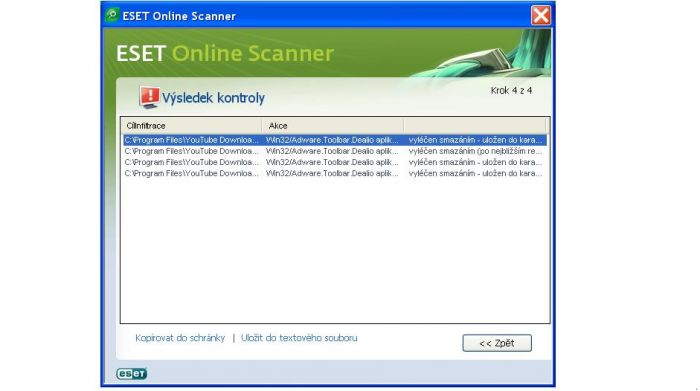Go back with the Zpět button
700x391 pixels.
point(497,343)
